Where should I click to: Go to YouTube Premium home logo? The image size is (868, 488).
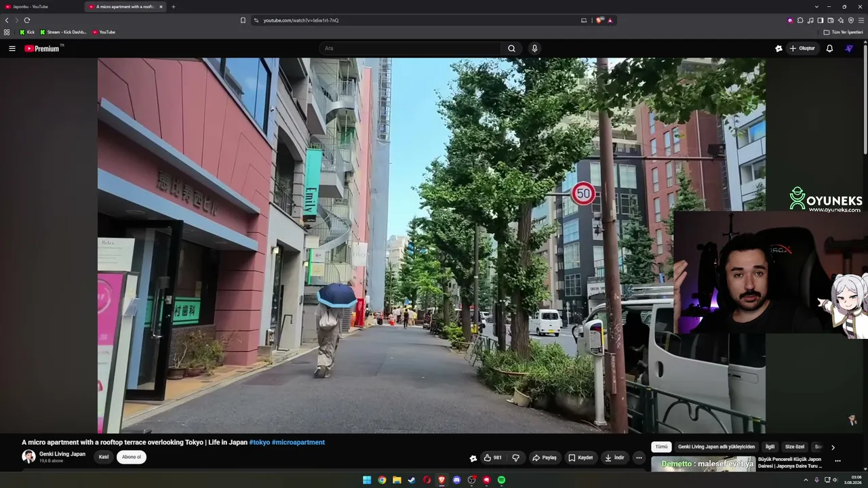coord(43,48)
